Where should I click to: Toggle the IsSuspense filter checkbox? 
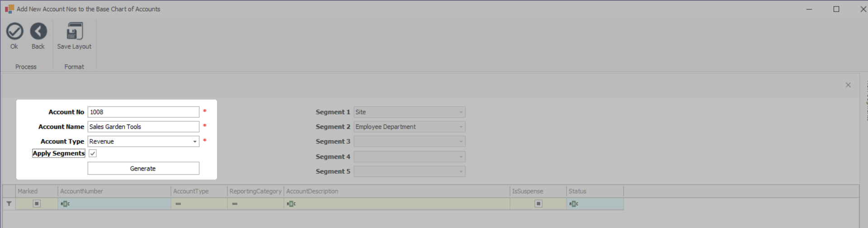pyautogui.click(x=538, y=204)
